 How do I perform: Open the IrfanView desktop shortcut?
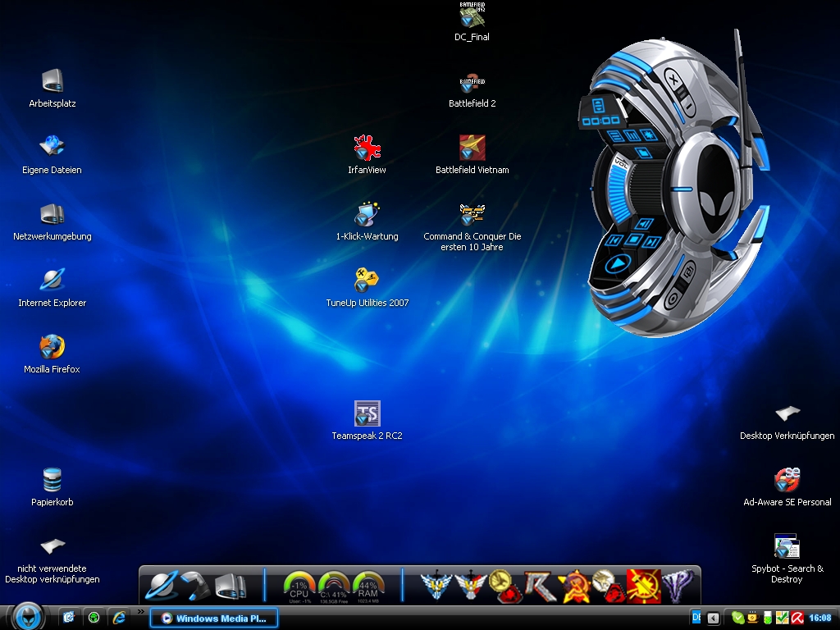pyautogui.click(x=367, y=155)
